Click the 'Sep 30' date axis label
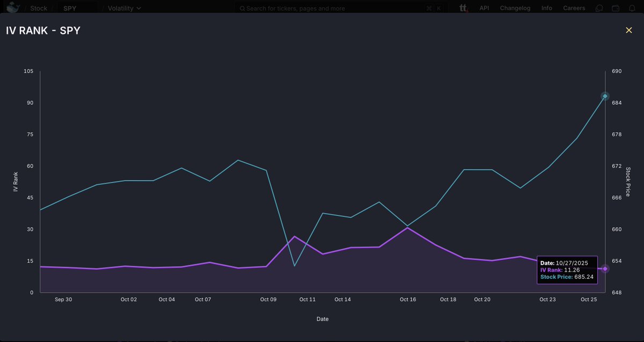Screen dimensions: 644x342 click(63, 300)
